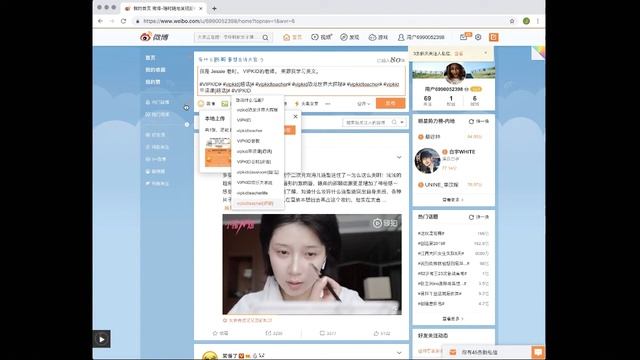Play the makeup video in the post

(312, 264)
